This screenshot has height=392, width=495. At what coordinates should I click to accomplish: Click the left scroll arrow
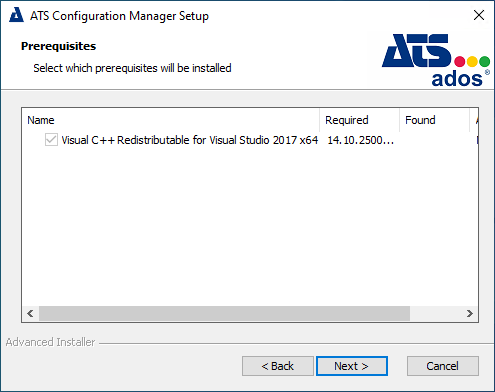[x=30, y=314]
